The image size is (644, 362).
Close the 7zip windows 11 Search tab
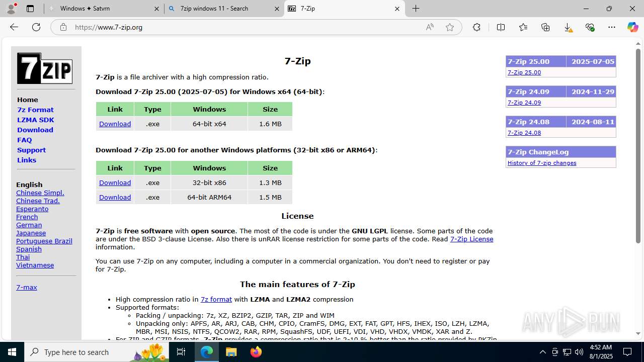click(x=277, y=9)
